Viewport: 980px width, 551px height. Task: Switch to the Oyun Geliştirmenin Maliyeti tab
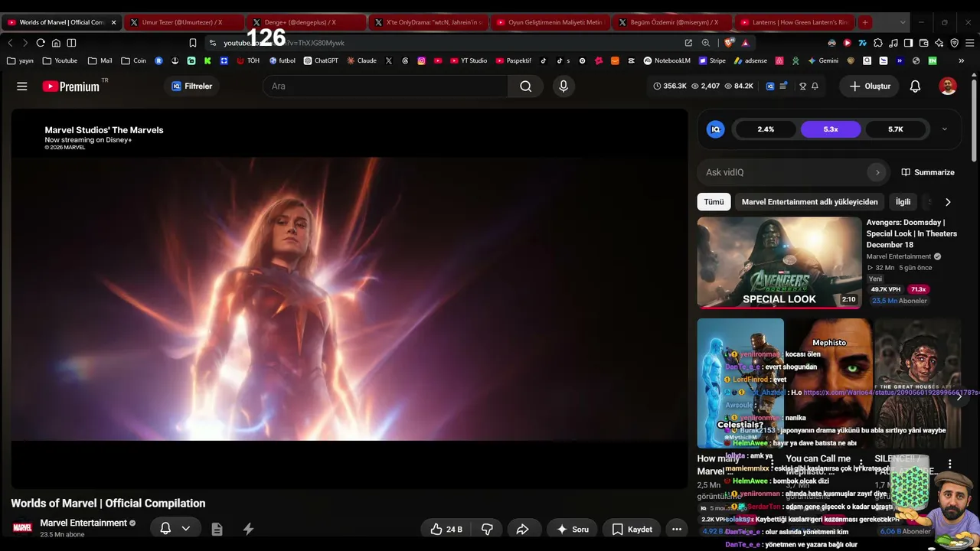(x=551, y=22)
